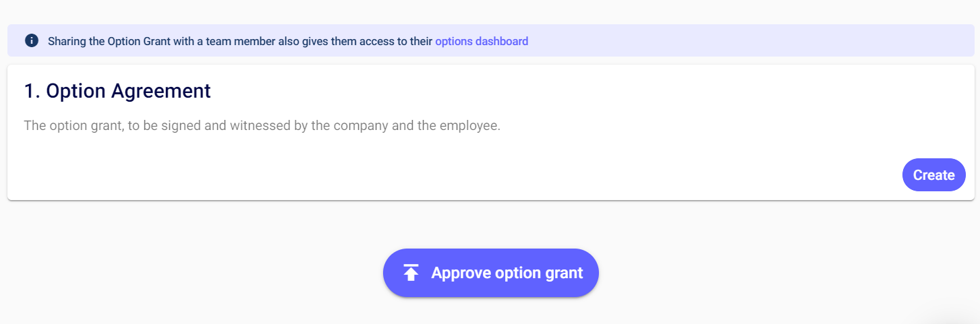The height and width of the screenshot is (324, 980).
Task: Select the '1. Option Agreement' heading
Action: (117, 91)
